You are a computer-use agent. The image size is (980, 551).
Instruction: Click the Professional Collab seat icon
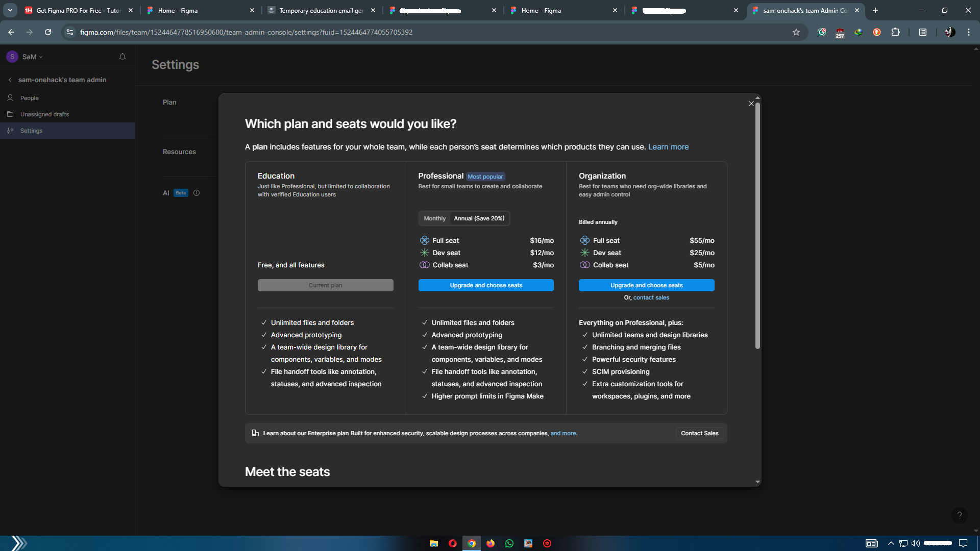click(425, 265)
